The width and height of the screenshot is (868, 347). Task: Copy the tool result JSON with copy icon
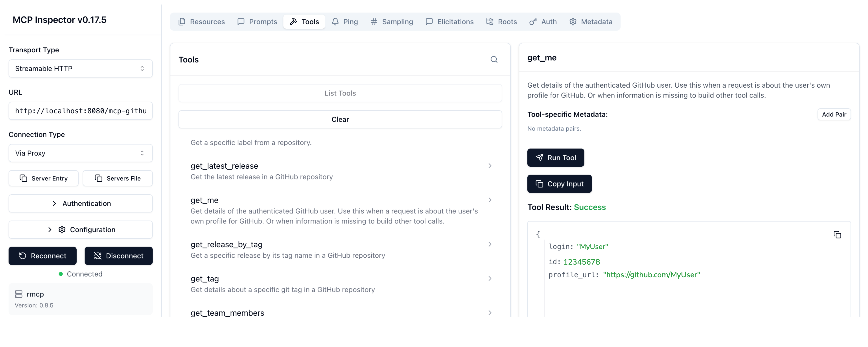point(837,235)
